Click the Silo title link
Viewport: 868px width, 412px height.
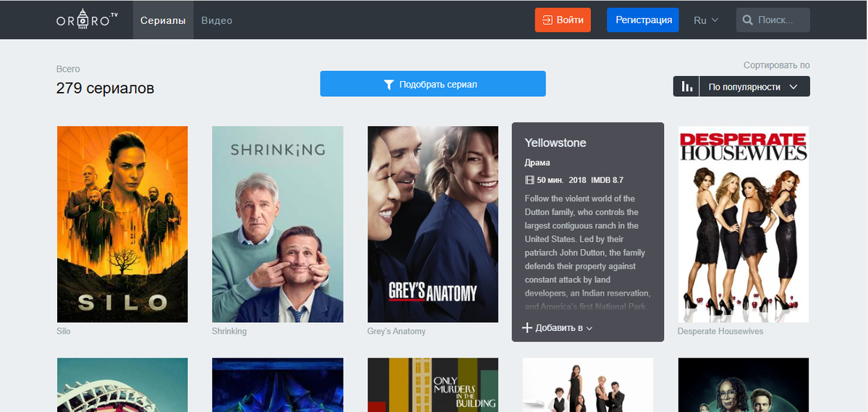(x=64, y=331)
